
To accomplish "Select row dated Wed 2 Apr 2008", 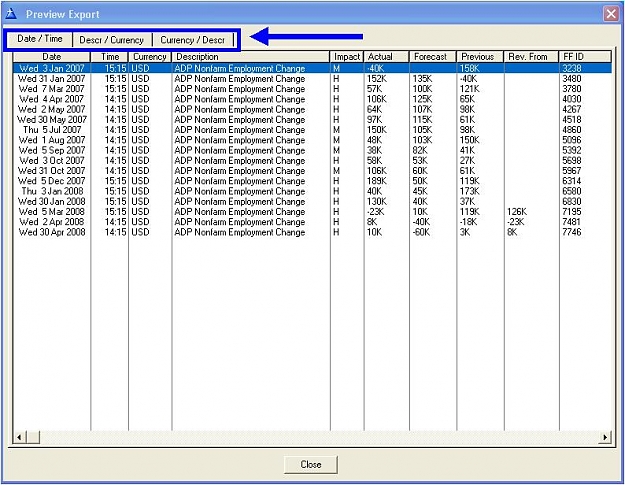I will [x=312, y=222].
